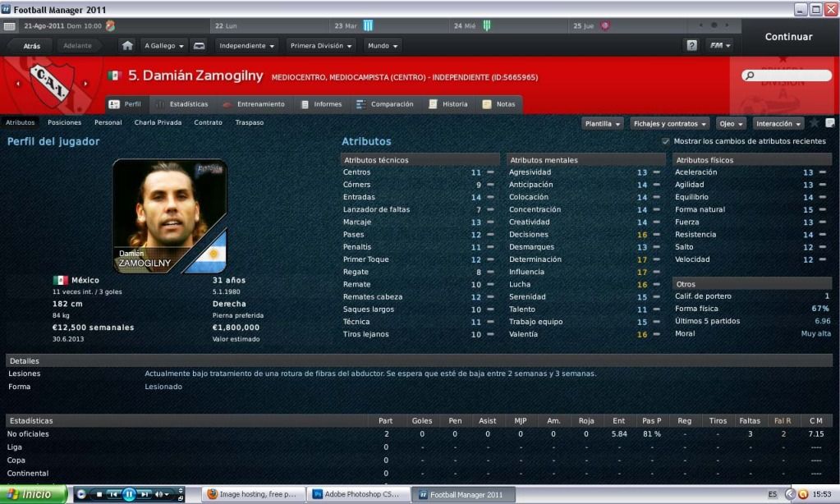Switch to the Perfil tab
840x504 pixels.
click(x=126, y=104)
